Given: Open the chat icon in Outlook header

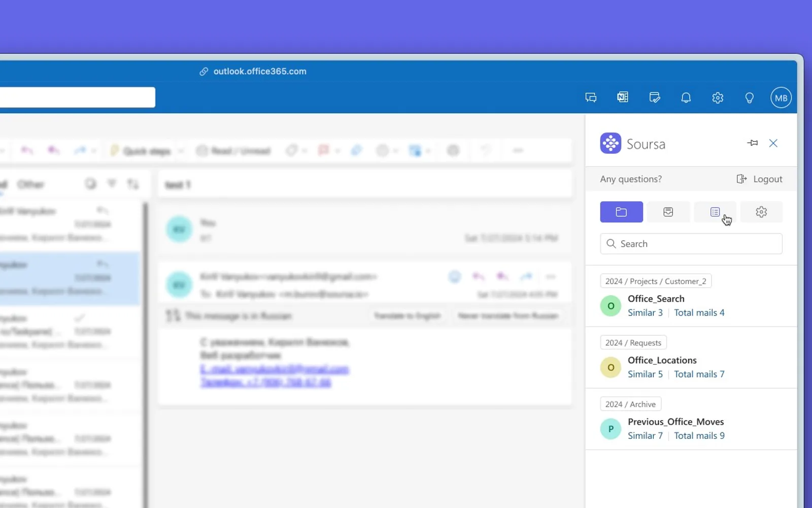Looking at the screenshot, I should pos(591,98).
